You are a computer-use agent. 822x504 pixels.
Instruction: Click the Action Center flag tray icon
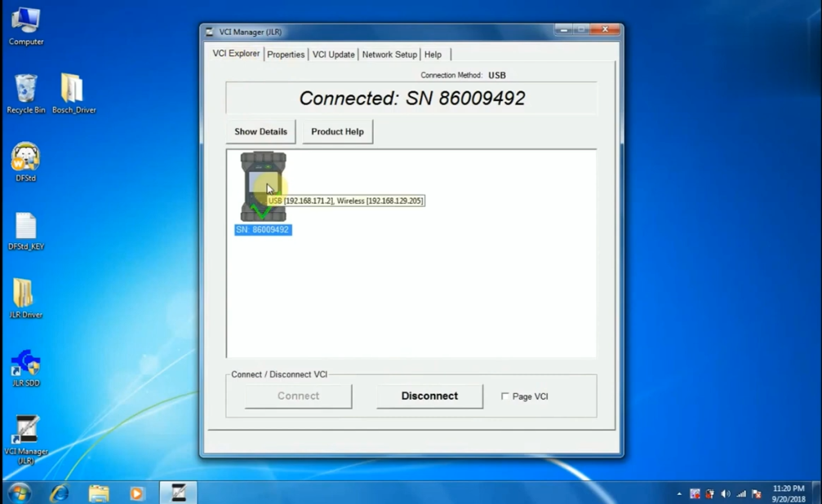[x=756, y=493]
